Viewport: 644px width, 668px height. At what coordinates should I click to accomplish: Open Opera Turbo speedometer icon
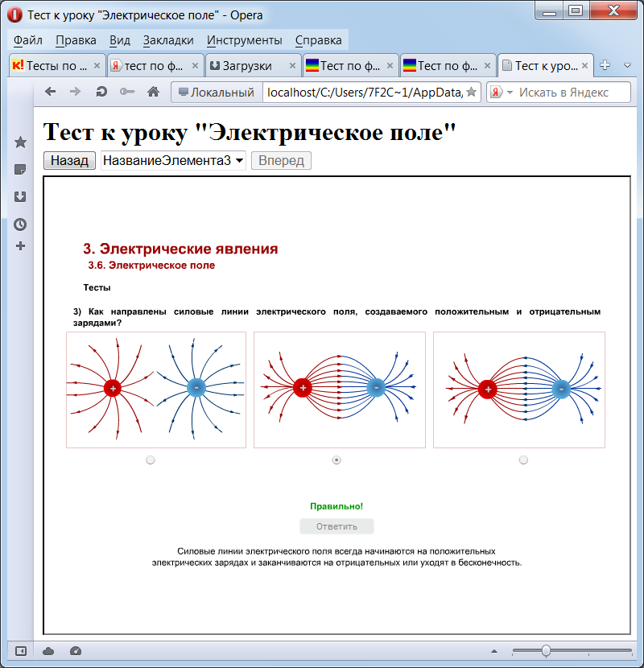pyautogui.click(x=76, y=651)
